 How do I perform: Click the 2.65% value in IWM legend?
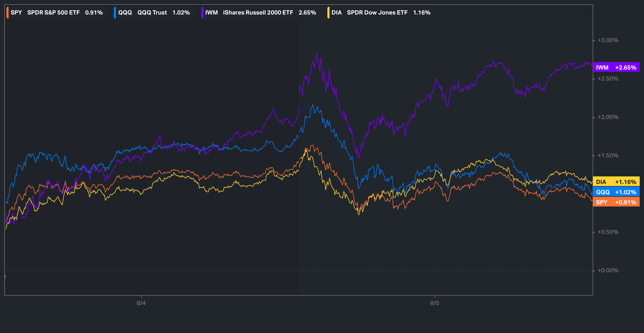(x=307, y=13)
